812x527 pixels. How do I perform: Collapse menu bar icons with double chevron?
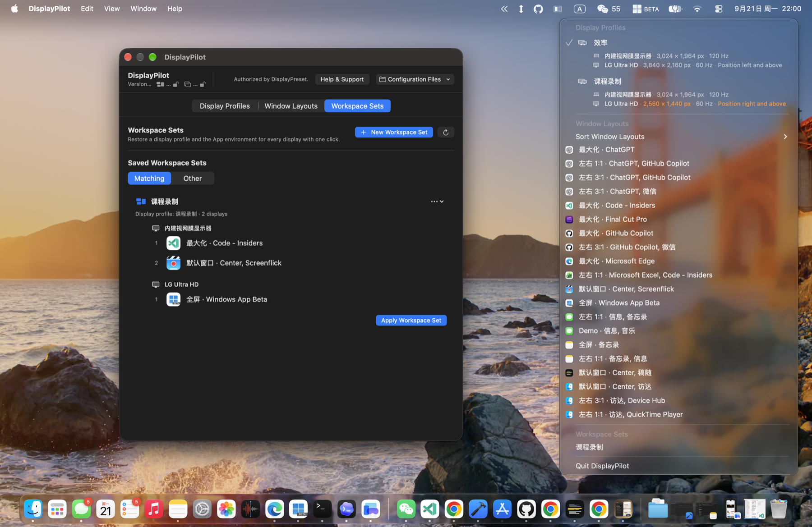(504, 9)
